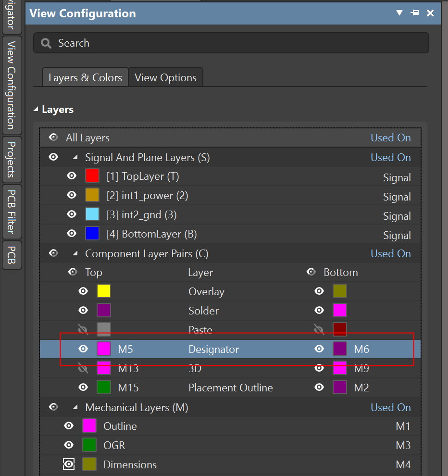Select the Layers & Colors tab
This screenshot has height=476, width=448.
[85, 77]
